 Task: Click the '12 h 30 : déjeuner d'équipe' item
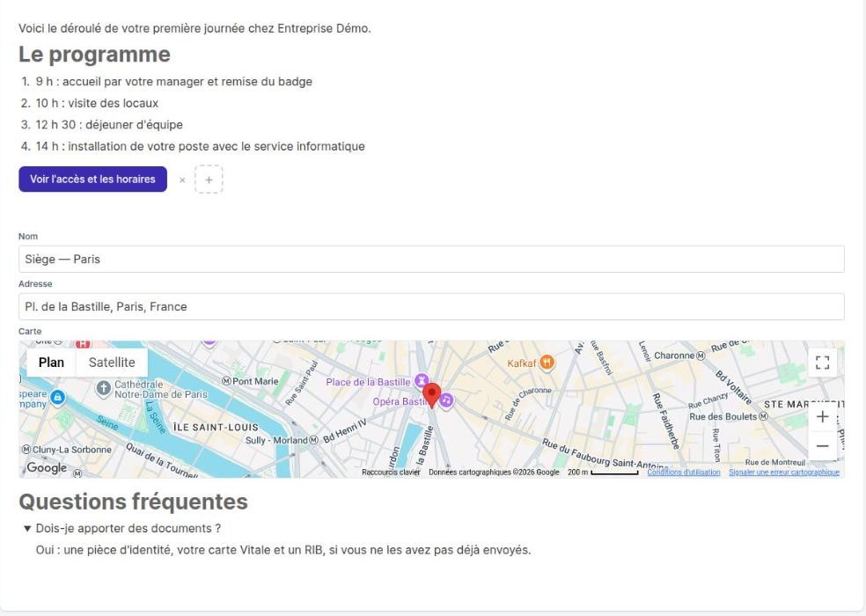tap(109, 124)
